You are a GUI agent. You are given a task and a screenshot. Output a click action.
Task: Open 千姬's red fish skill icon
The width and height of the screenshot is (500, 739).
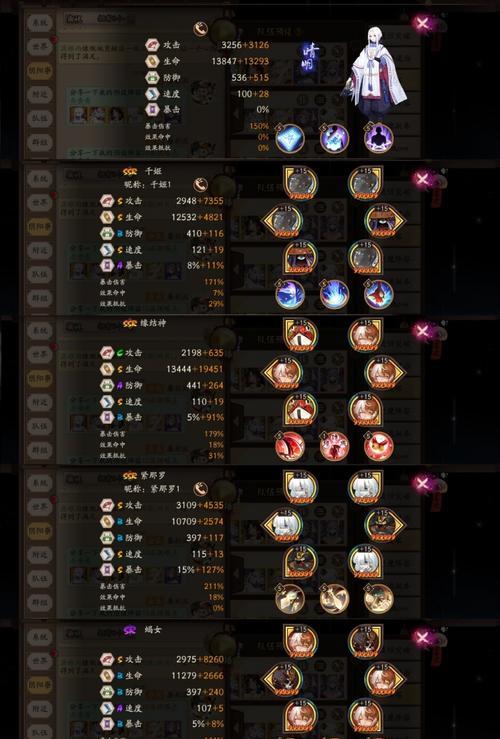pos(378,295)
